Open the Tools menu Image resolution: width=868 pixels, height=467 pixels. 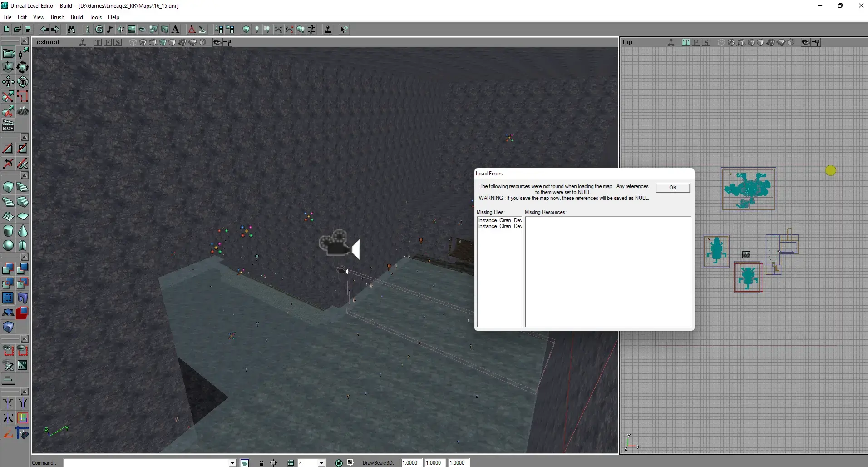[x=95, y=17]
